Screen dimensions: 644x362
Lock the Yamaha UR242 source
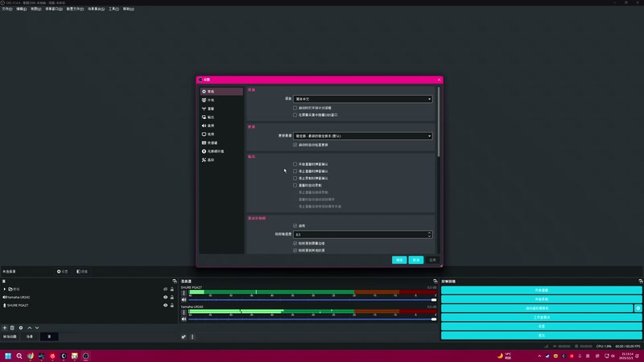[x=172, y=297]
